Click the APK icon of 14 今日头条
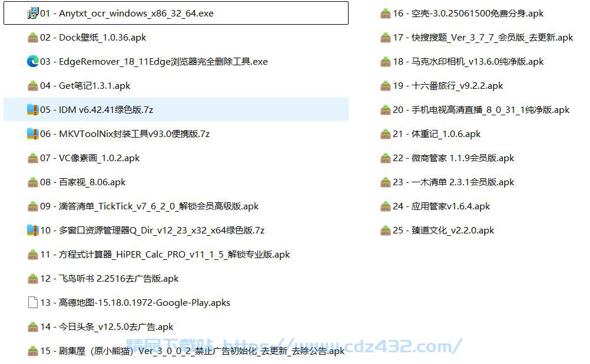The height and width of the screenshot is (364, 590). [x=33, y=327]
